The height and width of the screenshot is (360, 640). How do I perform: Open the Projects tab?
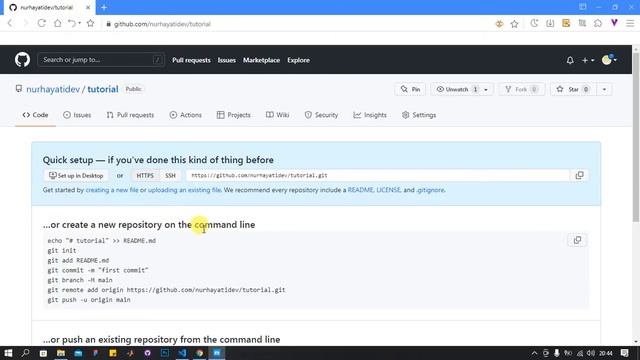(233, 115)
